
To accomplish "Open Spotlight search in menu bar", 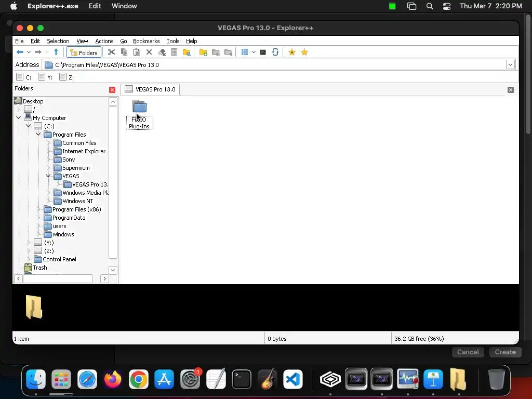I will (430, 6).
